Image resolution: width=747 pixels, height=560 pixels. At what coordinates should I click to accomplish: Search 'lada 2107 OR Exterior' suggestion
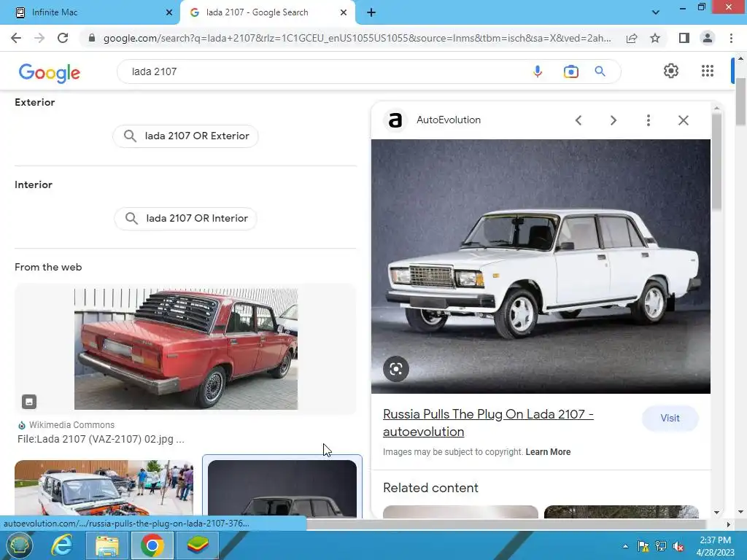coord(186,136)
